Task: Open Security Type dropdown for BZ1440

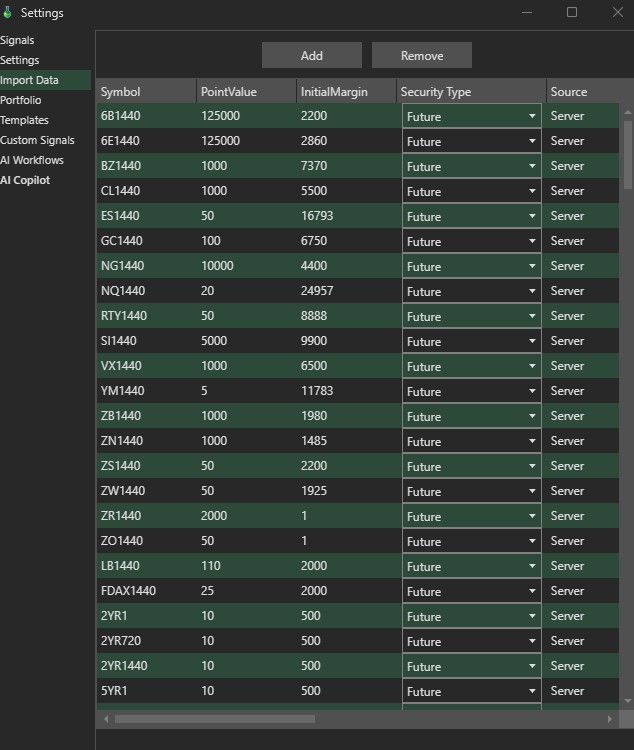Action: pyautogui.click(x=471, y=166)
